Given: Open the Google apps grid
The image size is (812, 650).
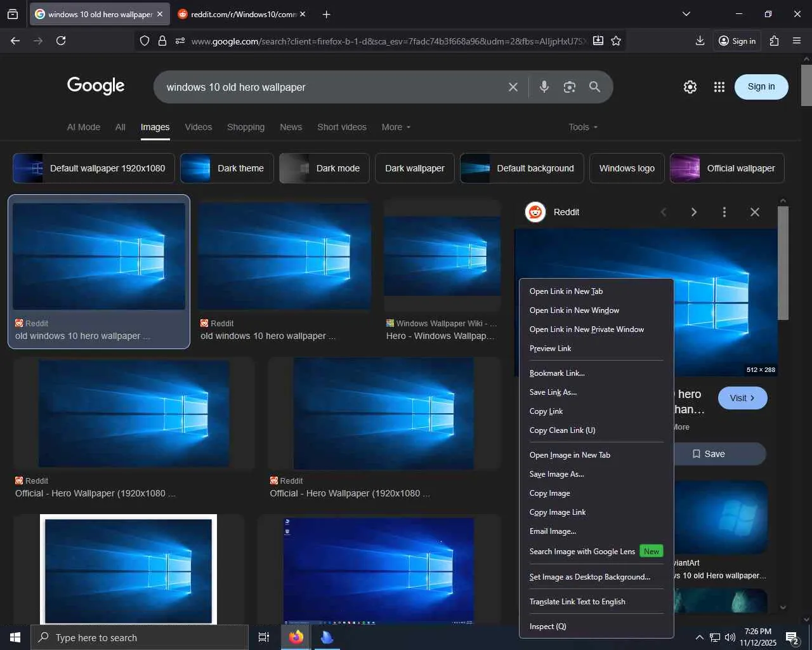Looking at the screenshot, I should point(719,87).
